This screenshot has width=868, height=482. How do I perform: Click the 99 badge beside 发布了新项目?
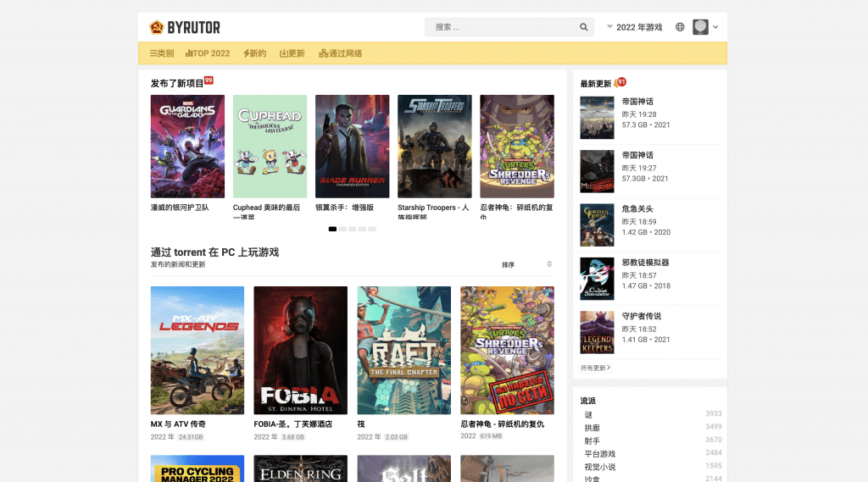(x=209, y=80)
